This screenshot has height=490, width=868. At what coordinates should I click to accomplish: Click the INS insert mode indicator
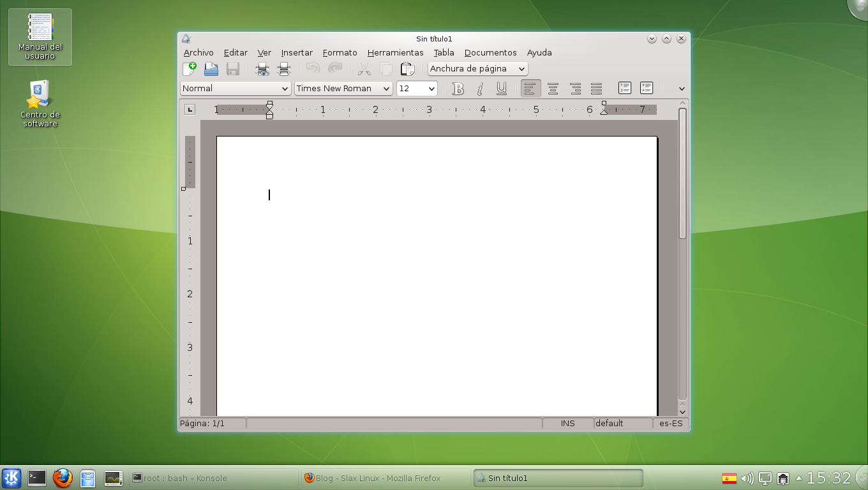pyautogui.click(x=567, y=423)
